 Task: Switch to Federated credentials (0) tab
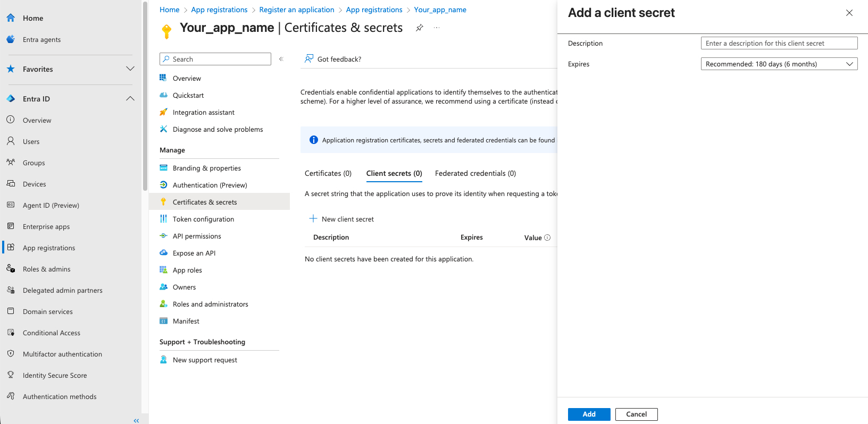[x=475, y=173]
